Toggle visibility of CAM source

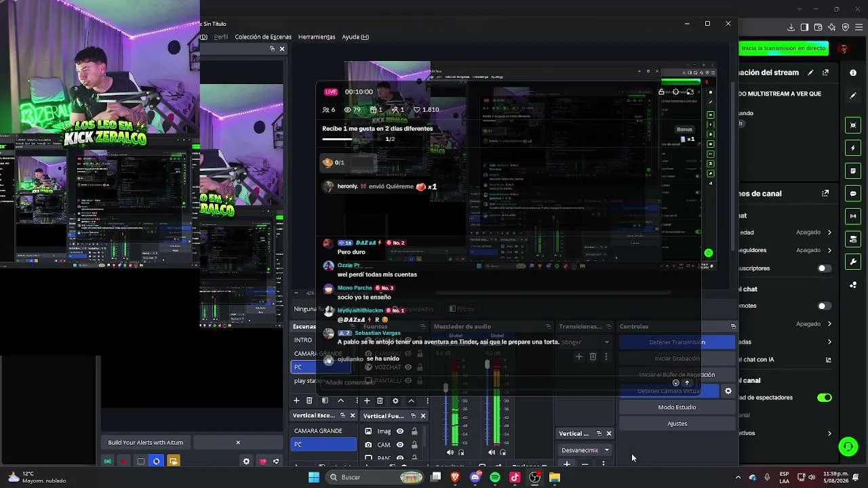click(x=400, y=445)
